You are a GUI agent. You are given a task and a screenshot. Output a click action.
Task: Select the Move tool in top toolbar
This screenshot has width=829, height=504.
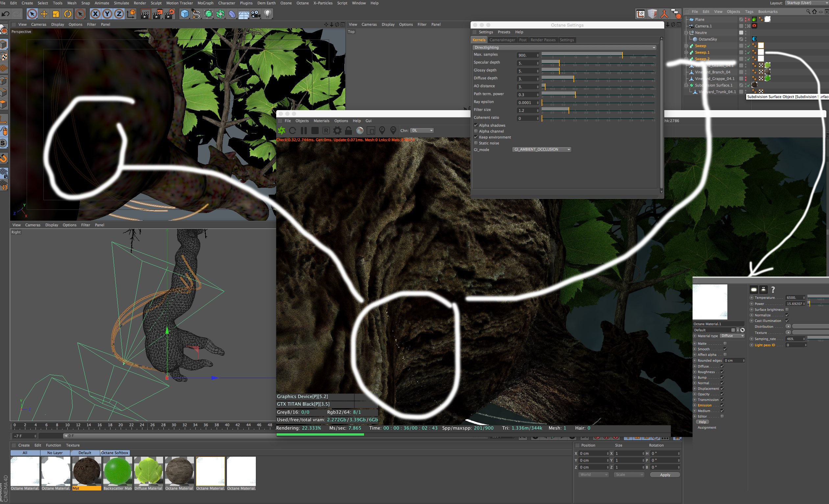point(44,14)
